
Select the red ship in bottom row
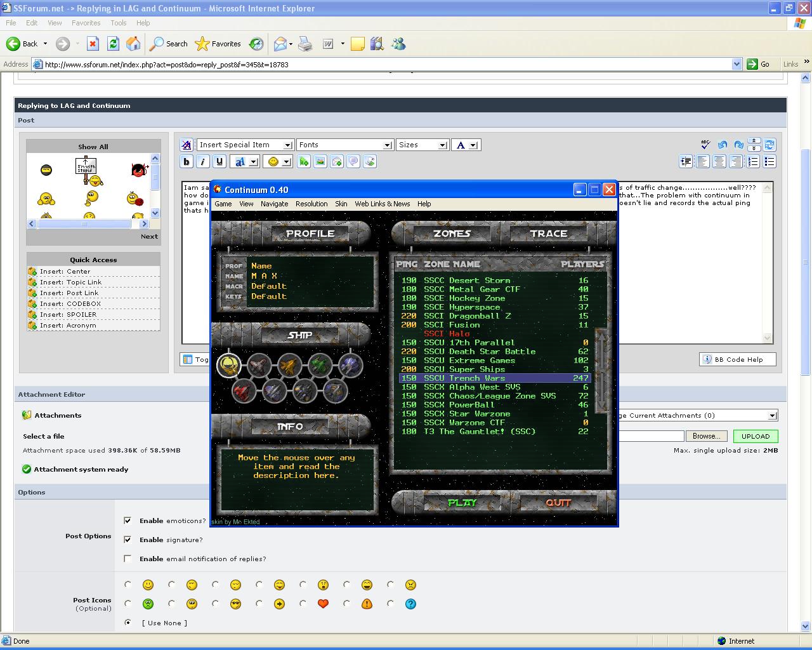tap(244, 390)
